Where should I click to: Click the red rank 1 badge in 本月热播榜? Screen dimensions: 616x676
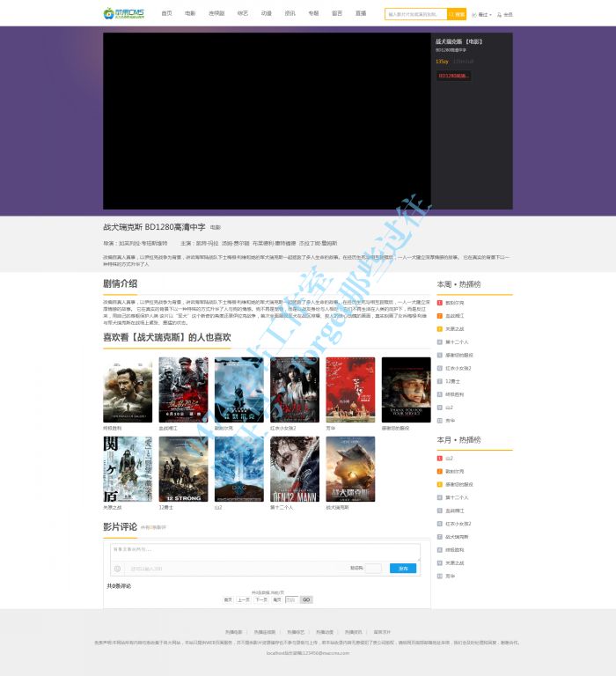(440, 459)
